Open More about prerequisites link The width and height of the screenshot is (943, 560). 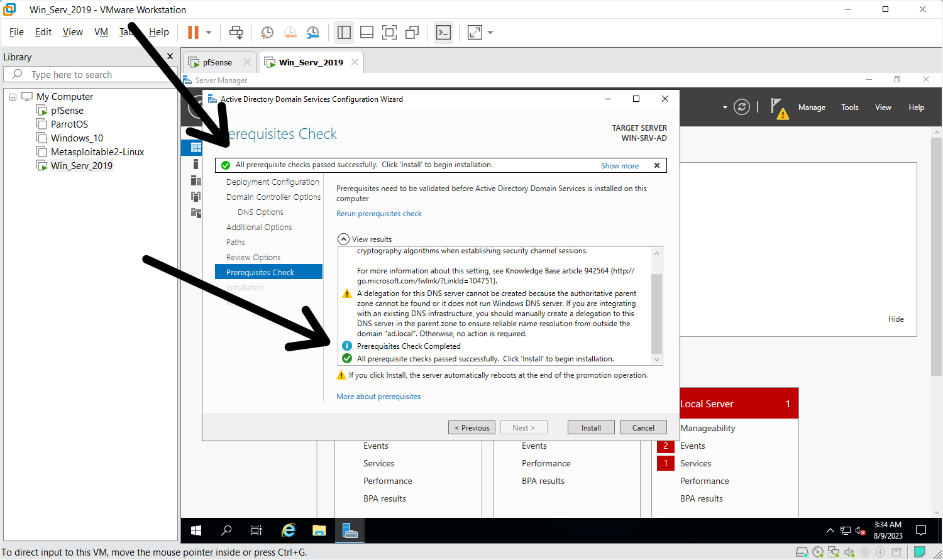(x=378, y=397)
